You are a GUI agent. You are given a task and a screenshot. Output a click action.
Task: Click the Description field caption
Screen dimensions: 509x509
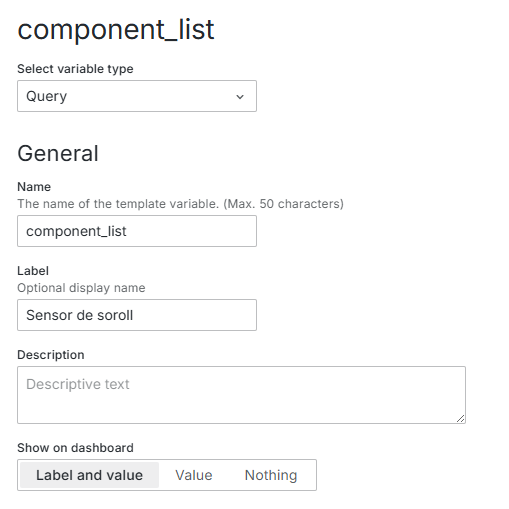[51, 355]
